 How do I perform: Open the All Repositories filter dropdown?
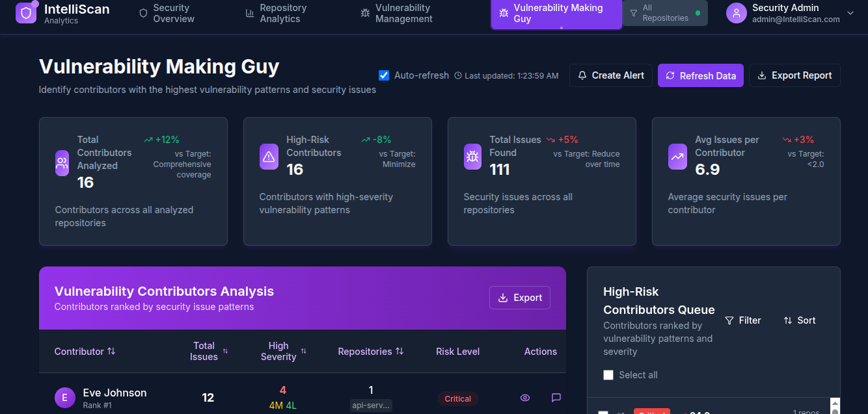pos(664,13)
